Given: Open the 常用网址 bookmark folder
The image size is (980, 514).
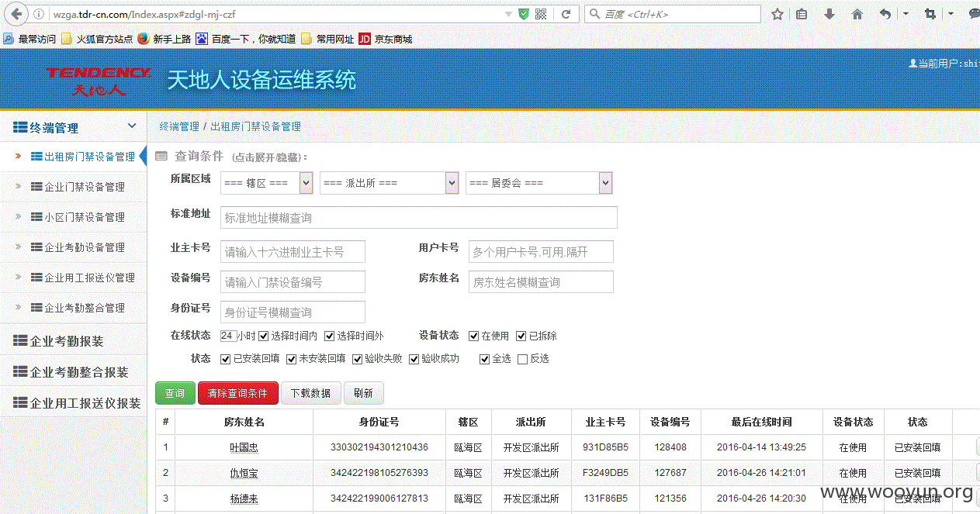Looking at the screenshot, I should pos(327,39).
